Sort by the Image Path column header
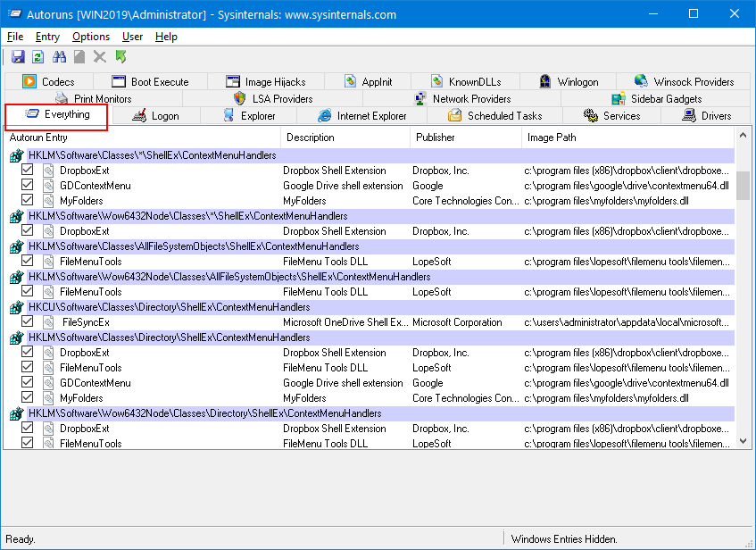This screenshot has width=756, height=550. tap(627, 137)
